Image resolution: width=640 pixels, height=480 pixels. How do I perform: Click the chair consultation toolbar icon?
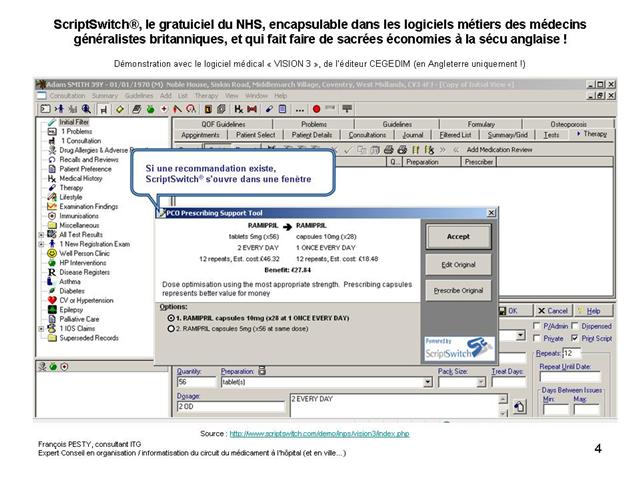pyautogui.click(x=104, y=109)
